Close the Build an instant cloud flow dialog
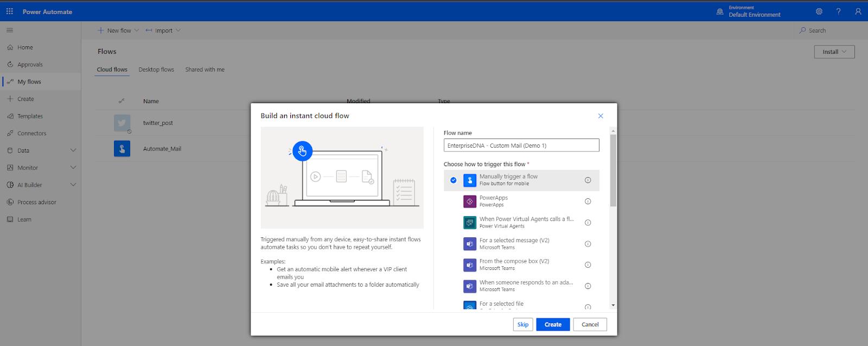Screen dimensions: 868x346 [x=601, y=116]
